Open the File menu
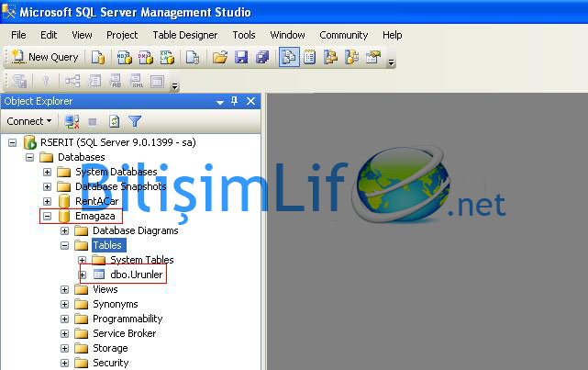 point(18,35)
